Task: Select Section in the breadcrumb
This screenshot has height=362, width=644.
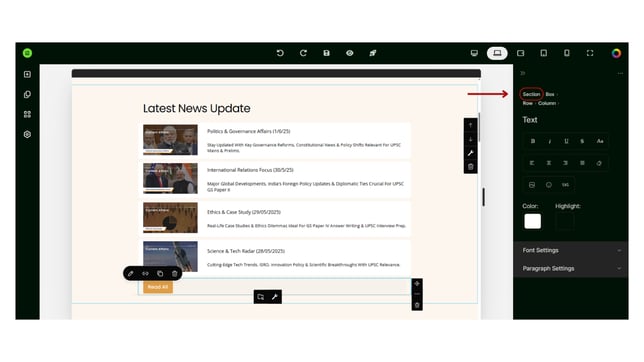Action: point(531,94)
